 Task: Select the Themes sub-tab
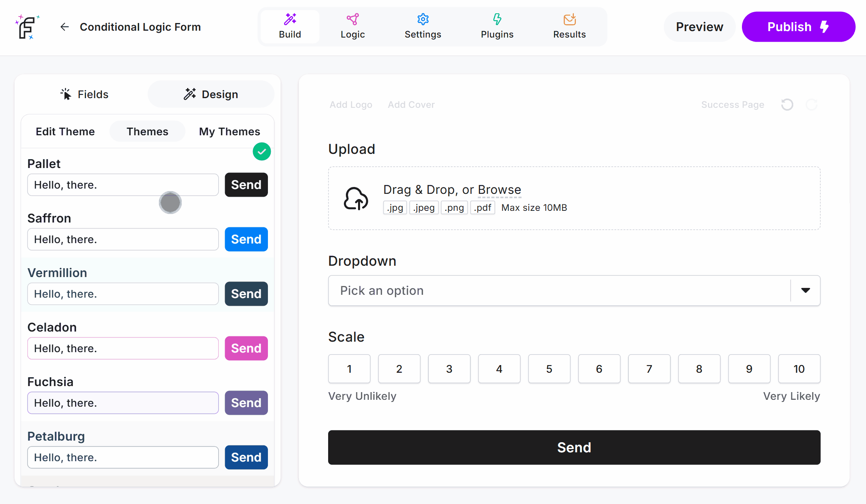pos(147,131)
